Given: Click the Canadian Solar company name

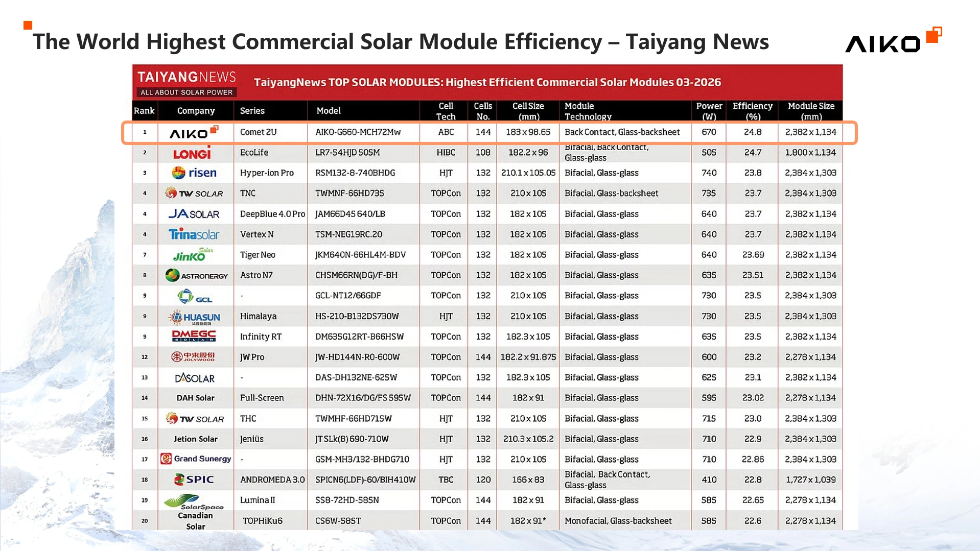Looking at the screenshot, I should coord(195,521).
